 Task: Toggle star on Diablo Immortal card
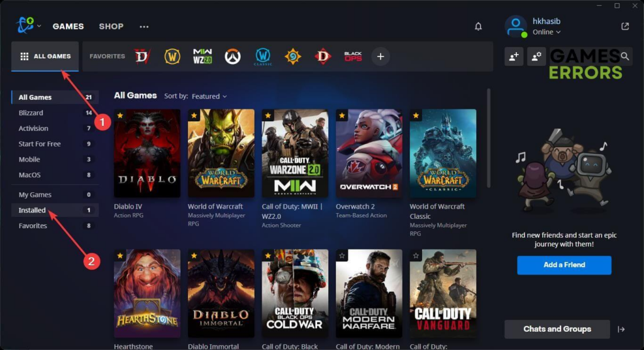[x=194, y=256]
